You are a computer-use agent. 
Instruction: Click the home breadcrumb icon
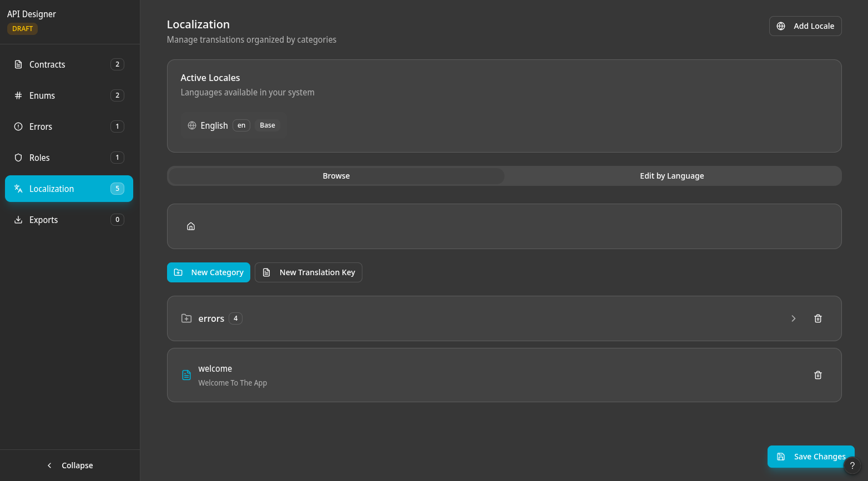point(191,226)
